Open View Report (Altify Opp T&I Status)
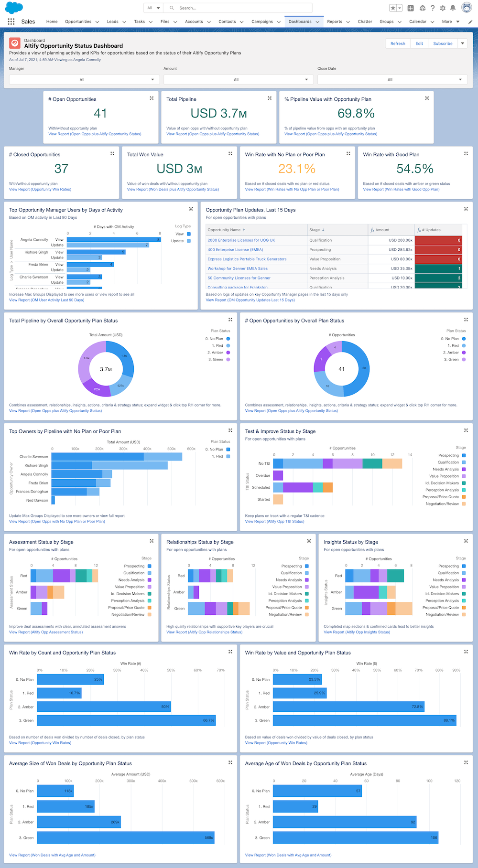478x868 pixels. pos(274,521)
